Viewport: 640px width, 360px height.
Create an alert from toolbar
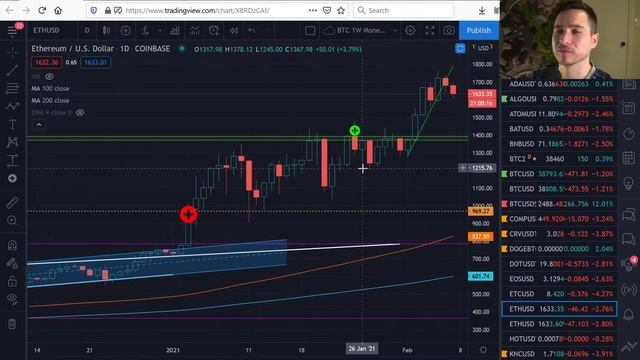(214, 31)
